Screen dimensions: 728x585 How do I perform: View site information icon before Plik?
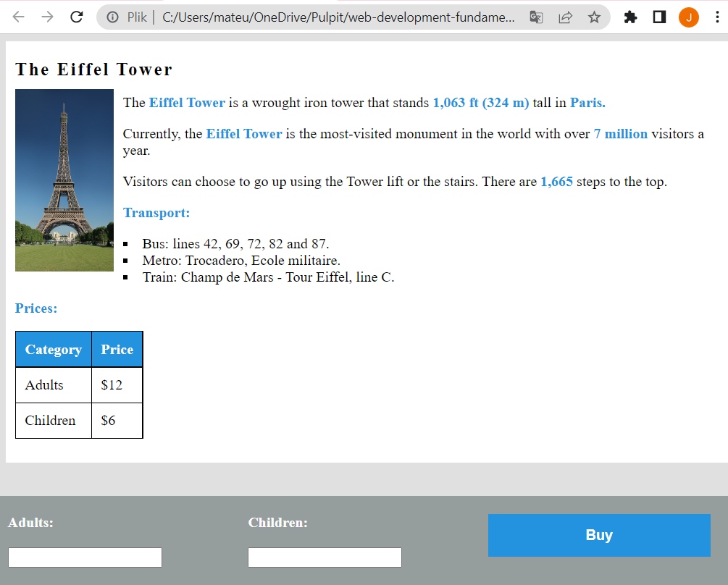pyautogui.click(x=112, y=17)
